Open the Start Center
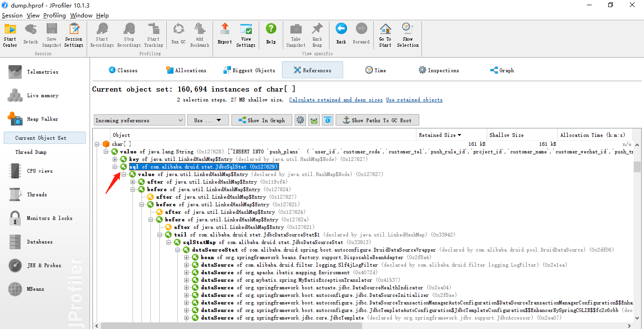The width and height of the screenshot is (644, 329). (9, 33)
